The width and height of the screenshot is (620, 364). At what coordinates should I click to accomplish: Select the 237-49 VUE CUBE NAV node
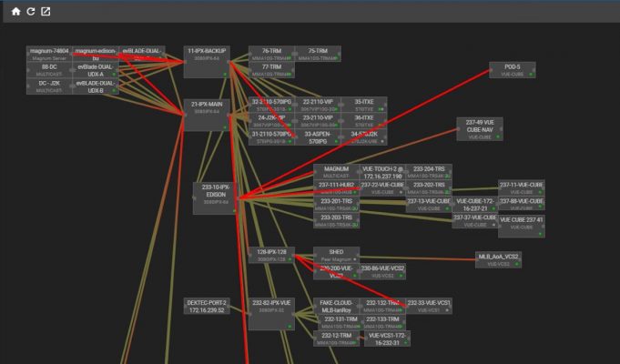[x=480, y=129]
